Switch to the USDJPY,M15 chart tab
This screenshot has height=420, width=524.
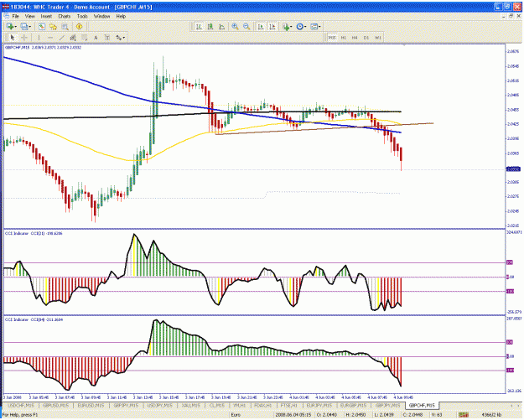tap(160, 405)
